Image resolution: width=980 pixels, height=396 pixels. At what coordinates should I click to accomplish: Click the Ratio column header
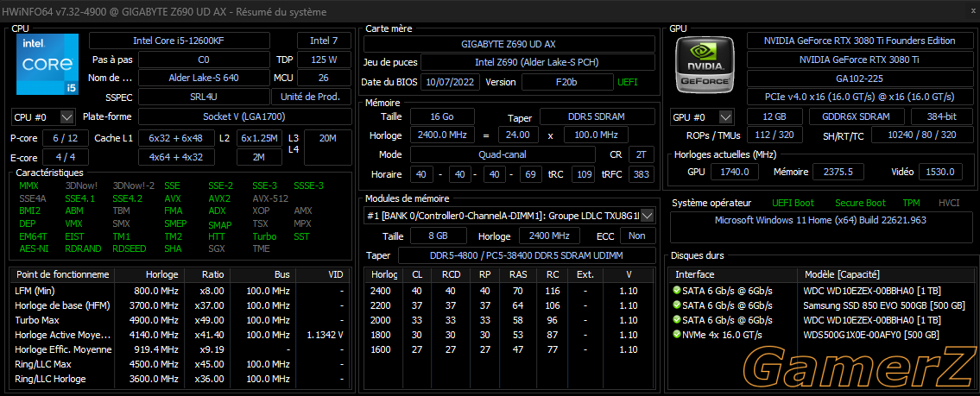click(206, 275)
